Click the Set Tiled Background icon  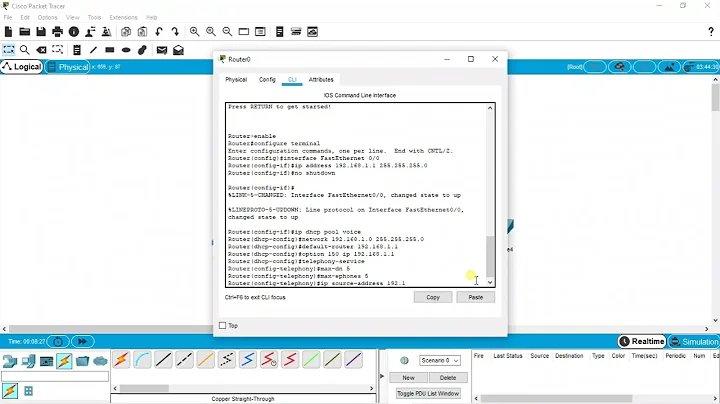coord(669,67)
